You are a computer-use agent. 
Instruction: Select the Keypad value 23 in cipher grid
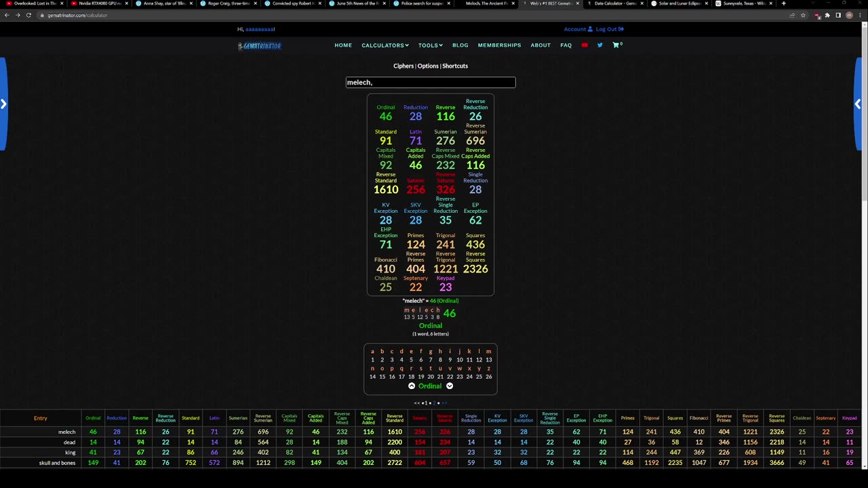446,287
